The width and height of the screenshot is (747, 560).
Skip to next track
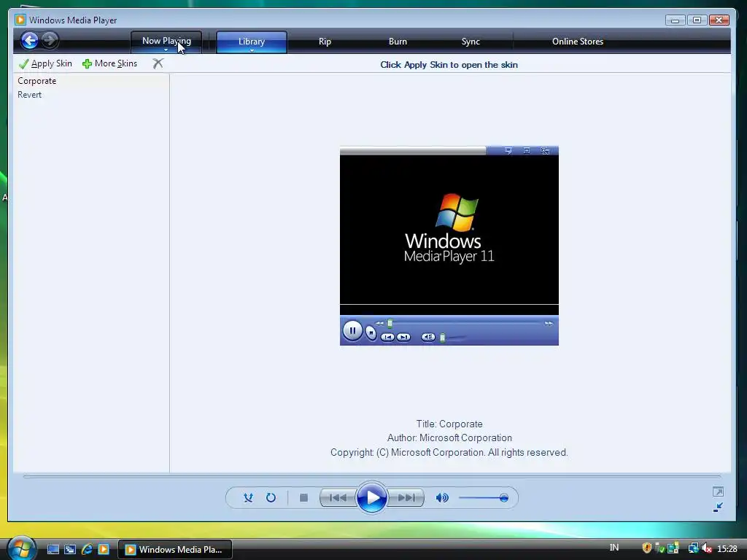406,498
